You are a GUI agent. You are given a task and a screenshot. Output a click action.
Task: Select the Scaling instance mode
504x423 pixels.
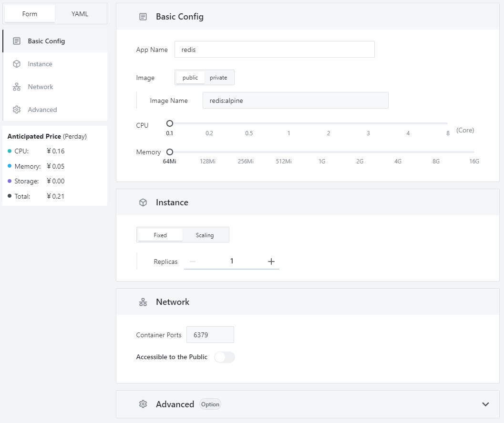tap(205, 235)
